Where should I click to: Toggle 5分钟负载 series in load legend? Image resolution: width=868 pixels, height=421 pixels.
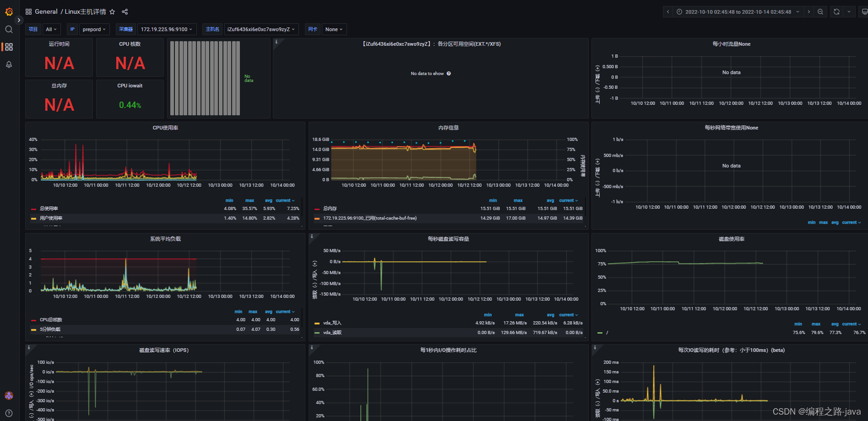50,329
